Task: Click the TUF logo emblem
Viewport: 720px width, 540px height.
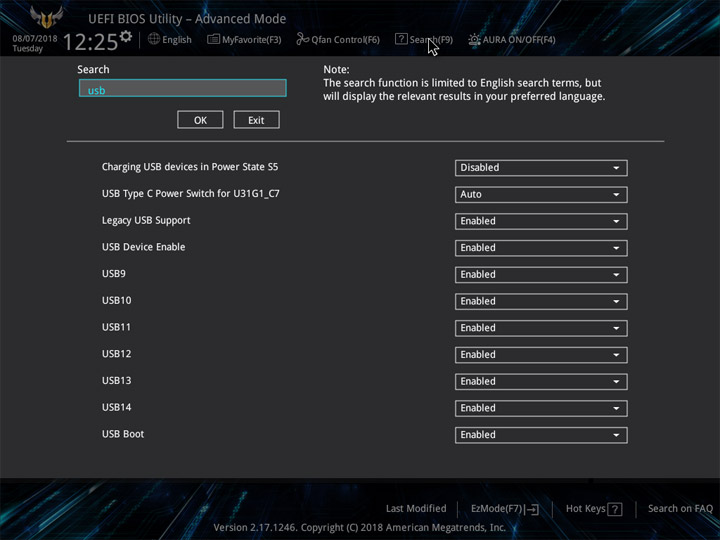Action: point(46,17)
